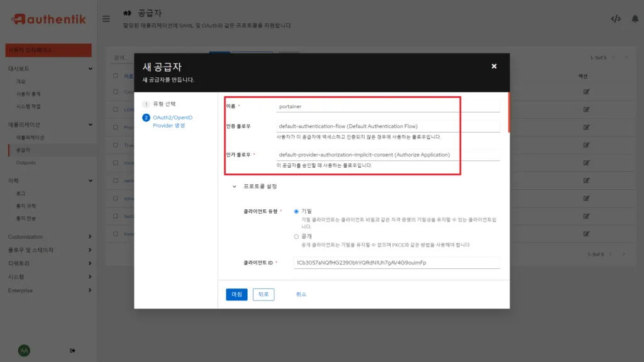
Task: Open the API documentation code icon
Action: (614, 19)
